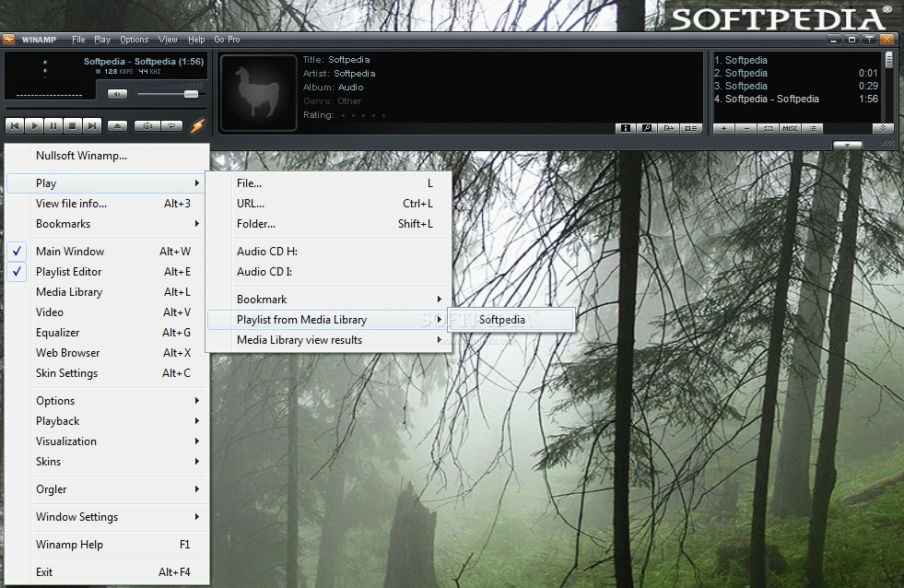Click the volume slider handle
The width and height of the screenshot is (904, 588).
coord(191,94)
